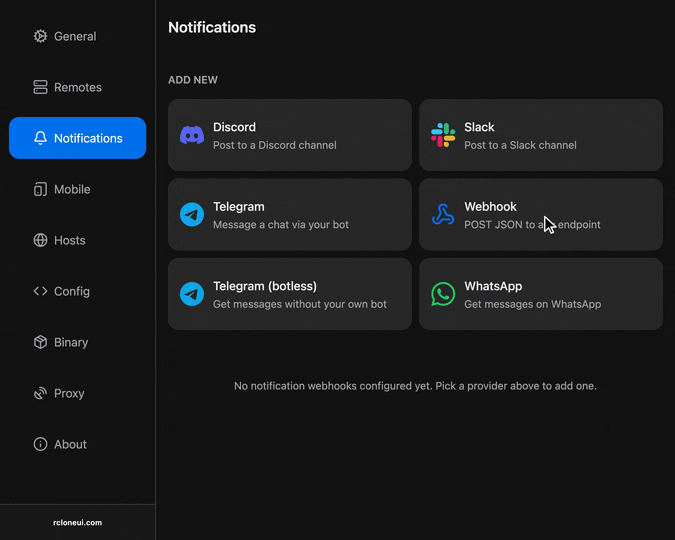The image size is (675, 540).
Task: Click the Proxy satellite icon
Action: (x=40, y=393)
